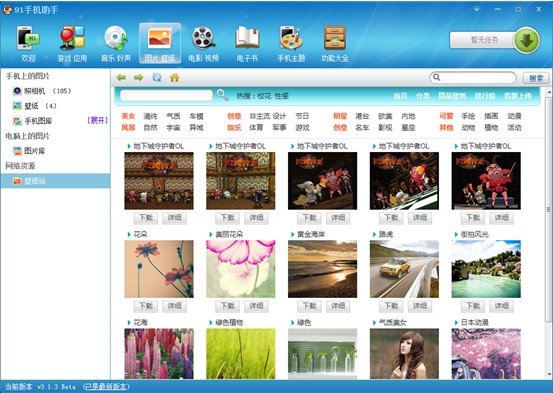Image resolution: width=553 pixels, height=393 pixels.
Task: Click the 美女 category link
Action: coord(128,116)
